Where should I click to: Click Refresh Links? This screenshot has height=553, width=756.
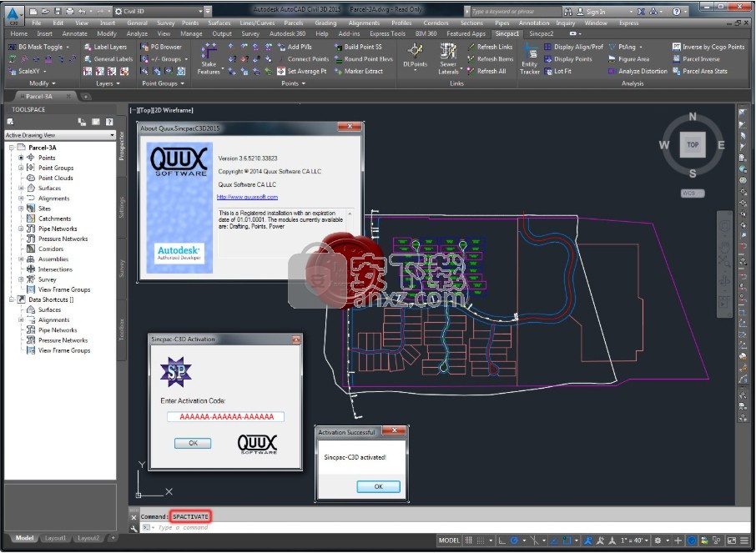click(x=490, y=47)
